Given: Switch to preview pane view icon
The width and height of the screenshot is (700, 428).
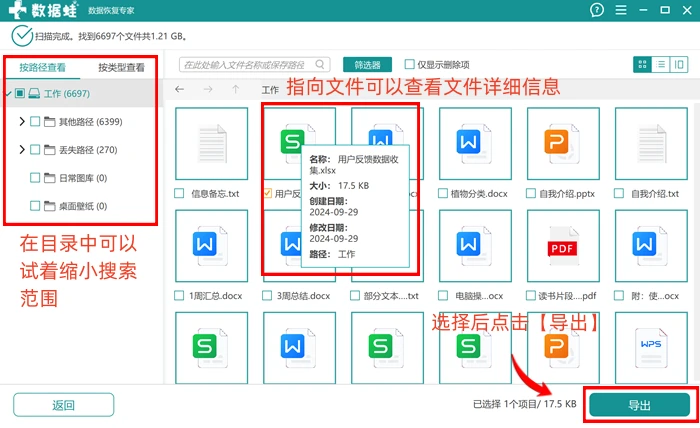Looking at the screenshot, I should tap(679, 65).
